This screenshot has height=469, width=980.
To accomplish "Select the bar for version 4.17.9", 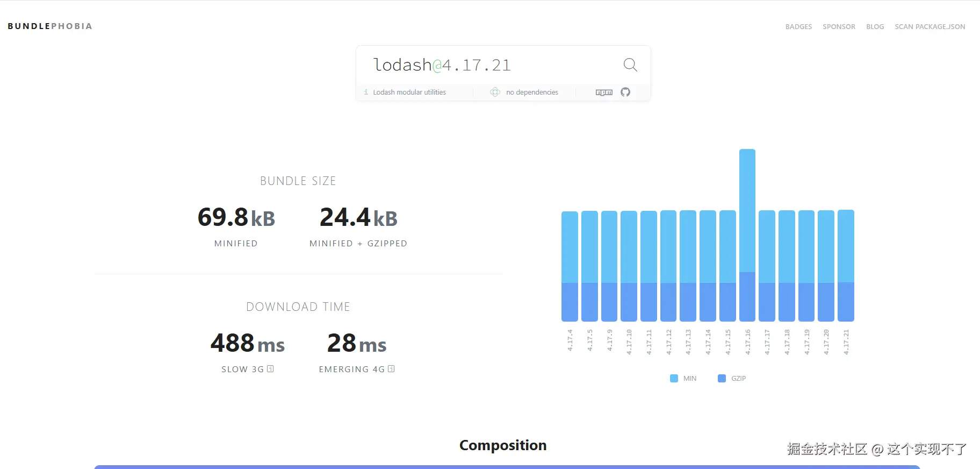I will 609,266.
